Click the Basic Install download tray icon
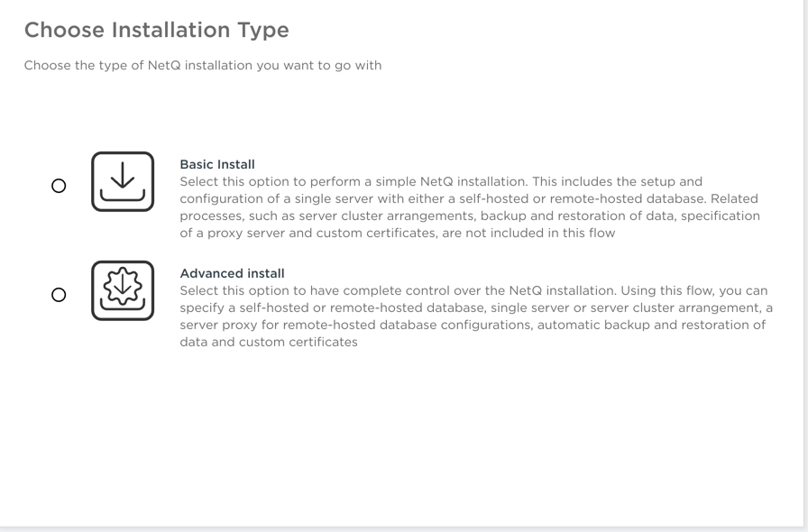808x532 pixels. click(123, 181)
